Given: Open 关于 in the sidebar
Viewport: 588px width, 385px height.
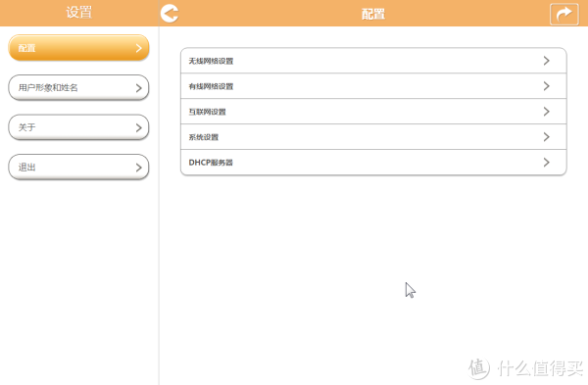Looking at the screenshot, I should [x=78, y=127].
